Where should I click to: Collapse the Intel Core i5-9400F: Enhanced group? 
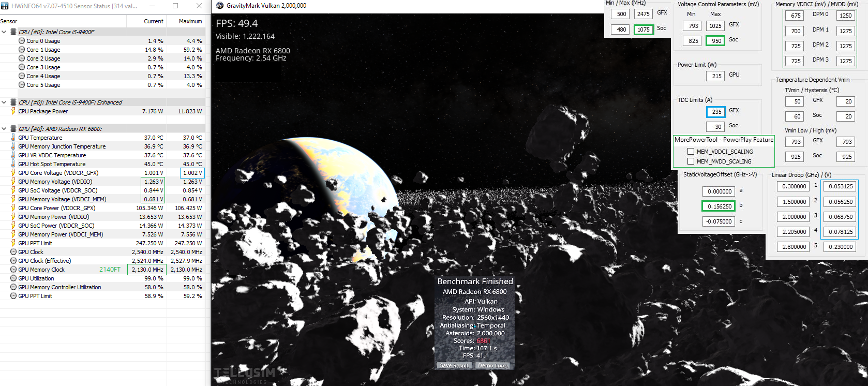tap(4, 102)
